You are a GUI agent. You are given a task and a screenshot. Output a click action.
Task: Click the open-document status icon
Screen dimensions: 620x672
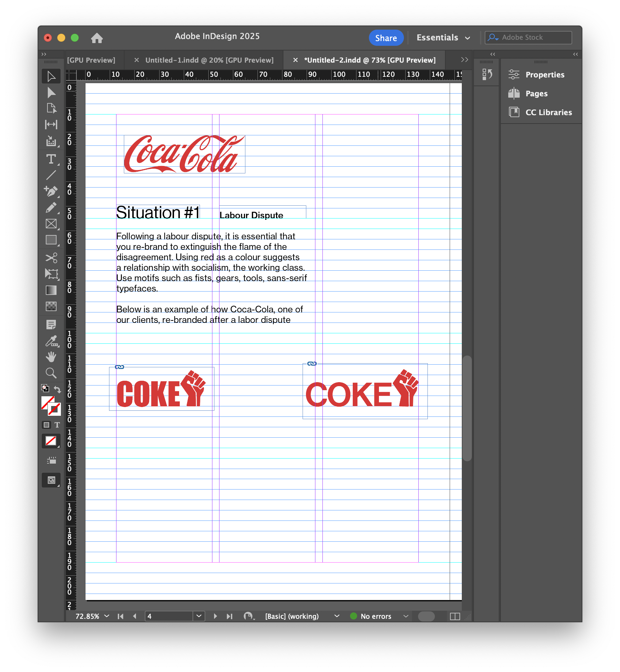[249, 616]
